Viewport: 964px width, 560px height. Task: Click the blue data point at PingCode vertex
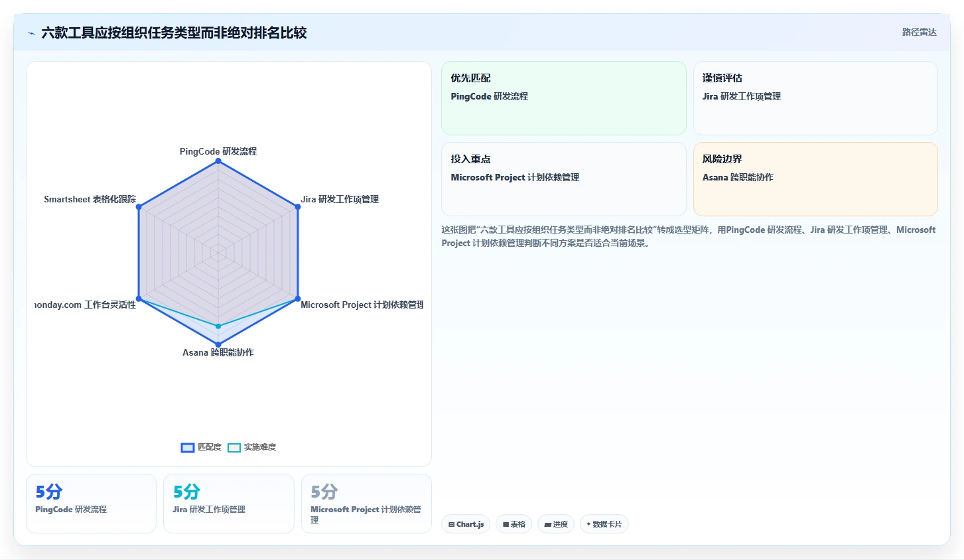(218, 161)
